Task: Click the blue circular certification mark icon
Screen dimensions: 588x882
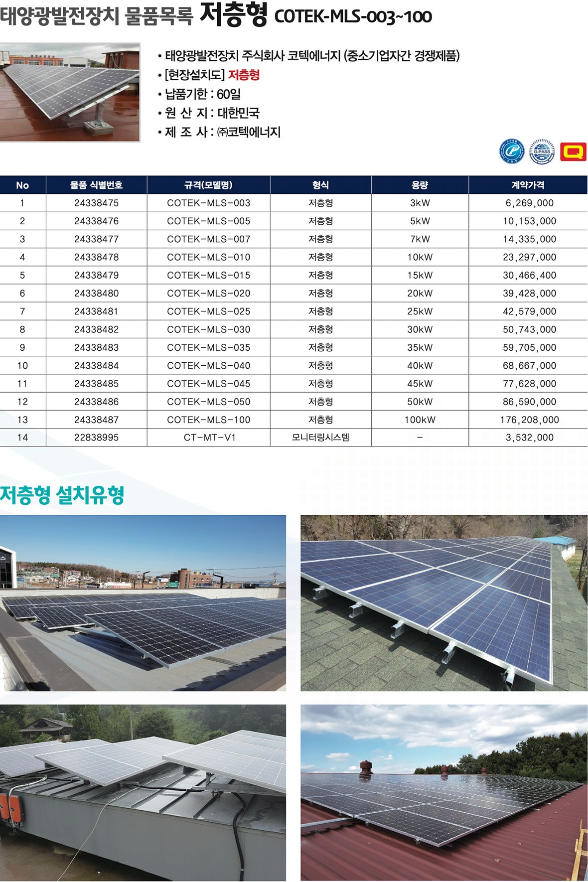Action: [512, 151]
